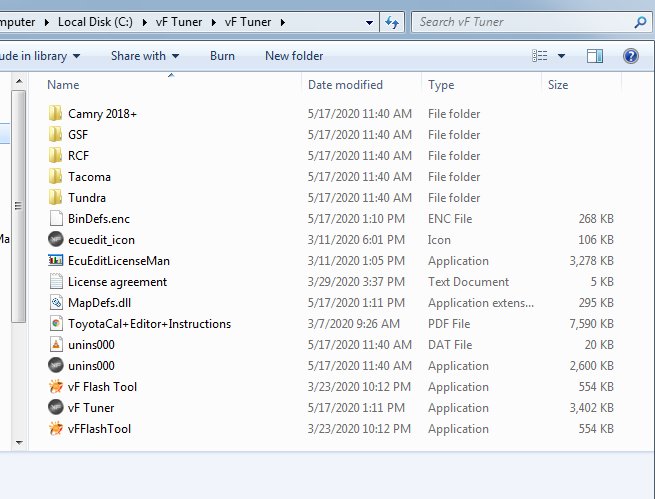The width and height of the screenshot is (655, 499).
Task: Click the "7,590 KB" size cell
Action: pyautogui.click(x=592, y=324)
